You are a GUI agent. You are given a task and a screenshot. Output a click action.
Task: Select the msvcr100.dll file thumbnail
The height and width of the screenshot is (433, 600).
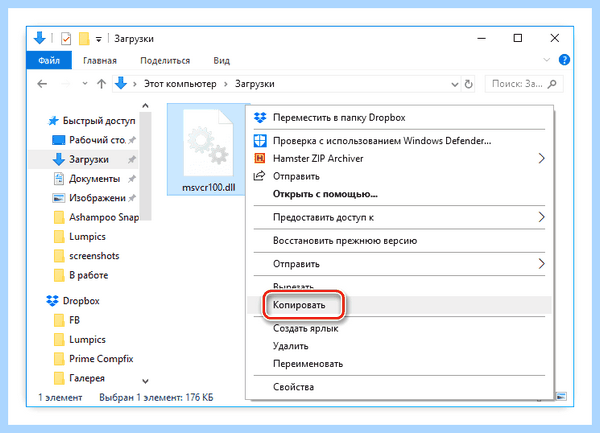[209, 150]
